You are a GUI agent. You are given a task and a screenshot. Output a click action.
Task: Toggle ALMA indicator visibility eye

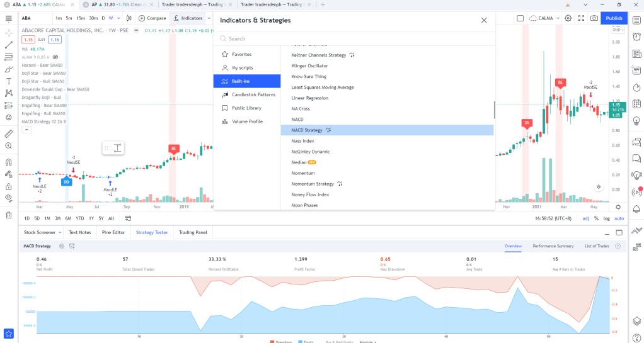point(56,57)
